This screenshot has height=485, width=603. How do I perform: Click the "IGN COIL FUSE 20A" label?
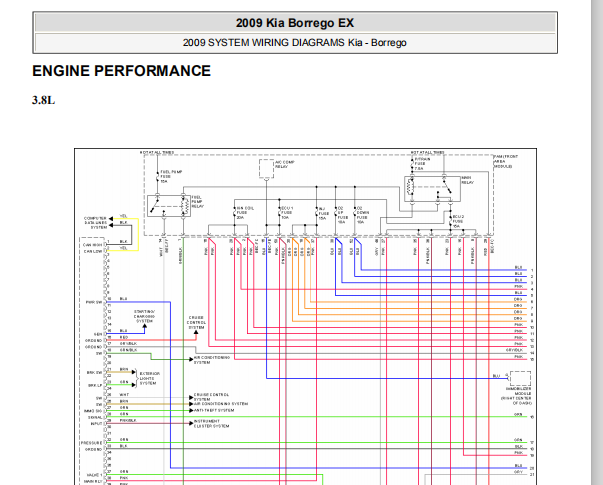[x=245, y=213]
